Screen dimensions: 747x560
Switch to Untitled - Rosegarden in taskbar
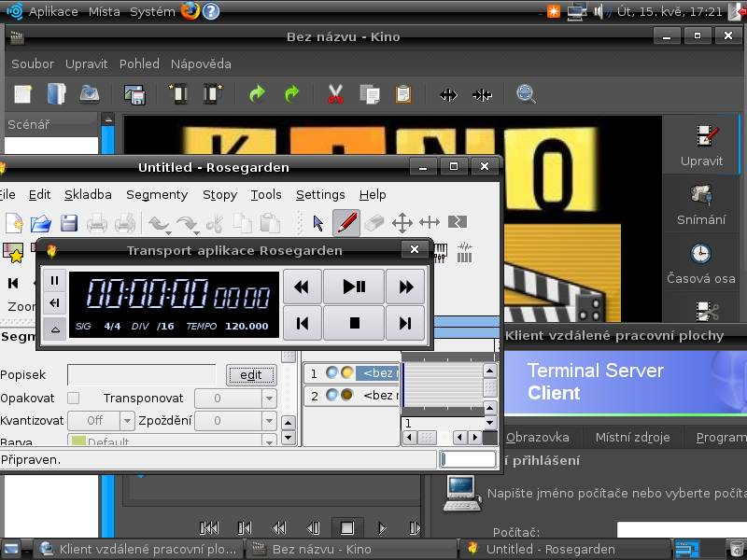point(565,549)
